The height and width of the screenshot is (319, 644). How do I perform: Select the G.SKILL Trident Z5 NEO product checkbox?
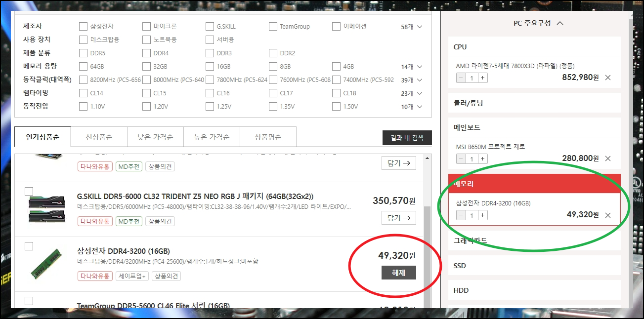click(x=29, y=191)
